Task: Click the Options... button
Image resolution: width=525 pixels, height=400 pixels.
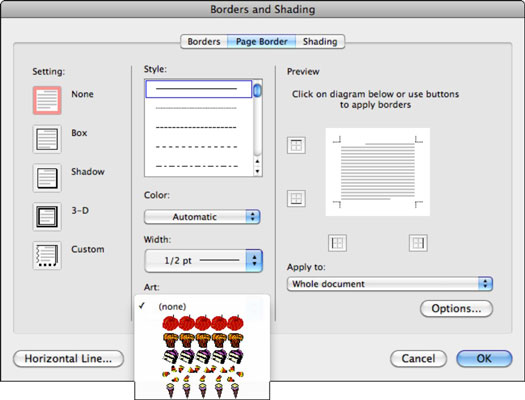Action: [x=456, y=308]
